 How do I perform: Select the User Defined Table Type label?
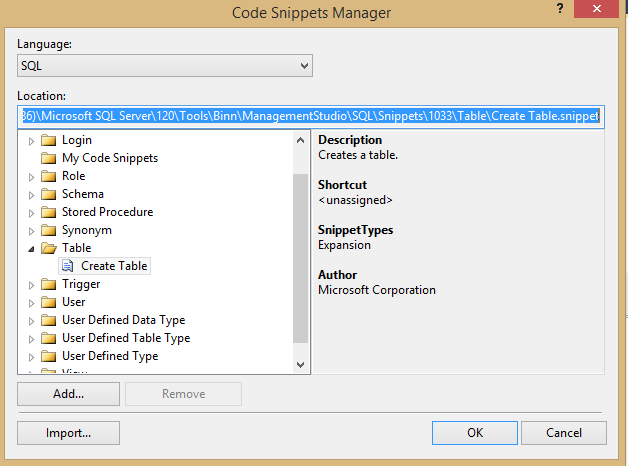click(x=126, y=338)
